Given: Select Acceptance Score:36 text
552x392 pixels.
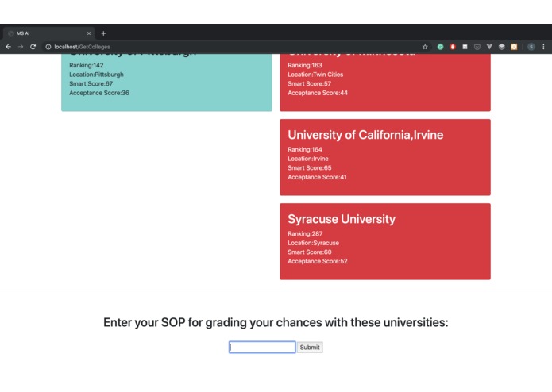Looking at the screenshot, I should pos(99,93).
